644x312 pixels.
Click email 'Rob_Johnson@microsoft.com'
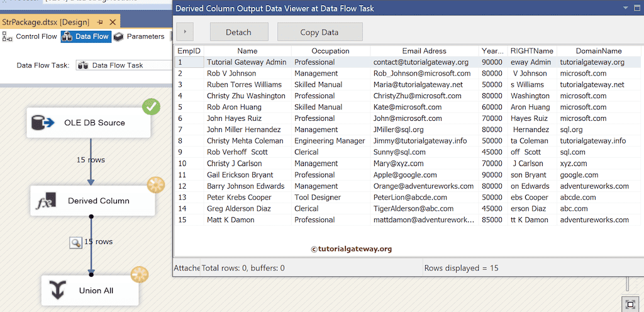(425, 74)
